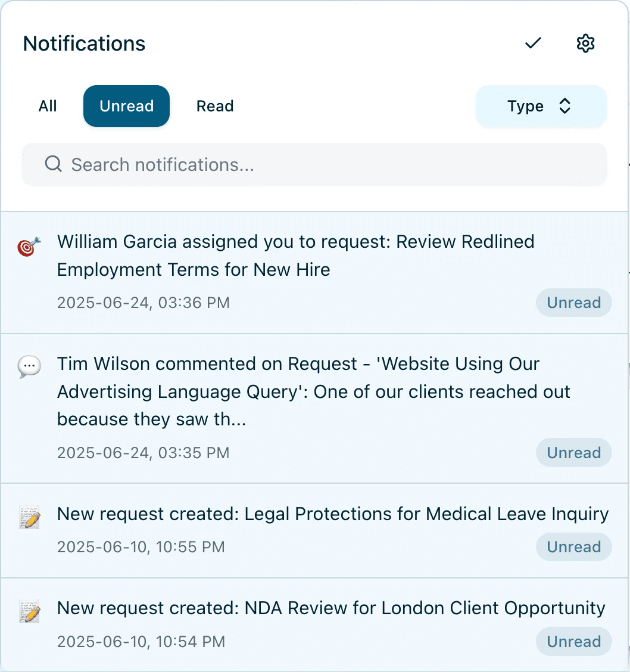630x672 pixels.
Task: Toggle the Unread badge on Tim Wilson's comment
Action: pos(573,453)
